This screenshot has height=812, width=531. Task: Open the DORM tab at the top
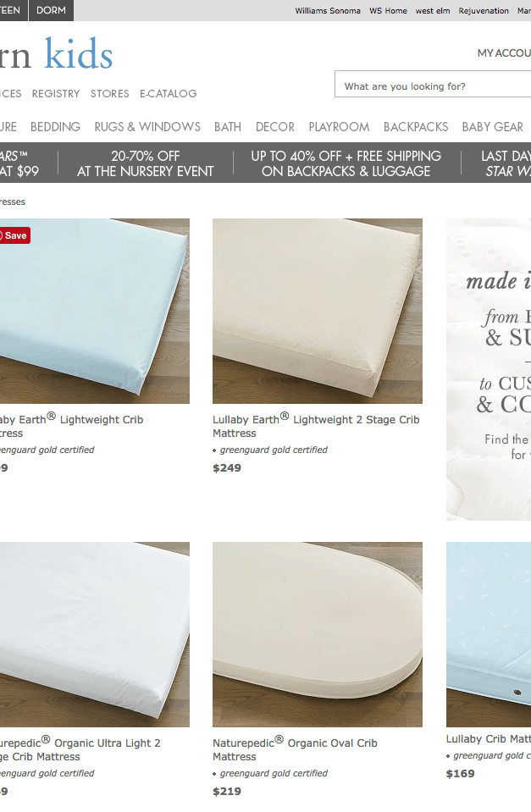coord(52,10)
